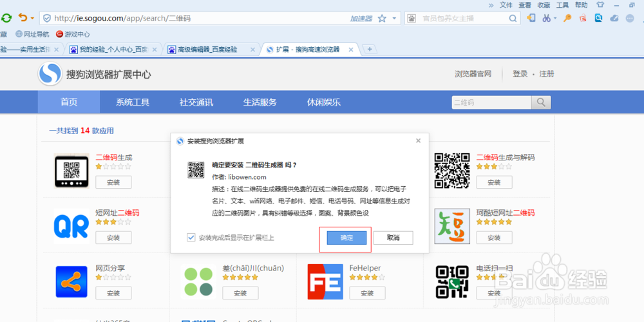Open the 帮助 menu
This screenshot has height=322, width=644.
click(581, 5)
